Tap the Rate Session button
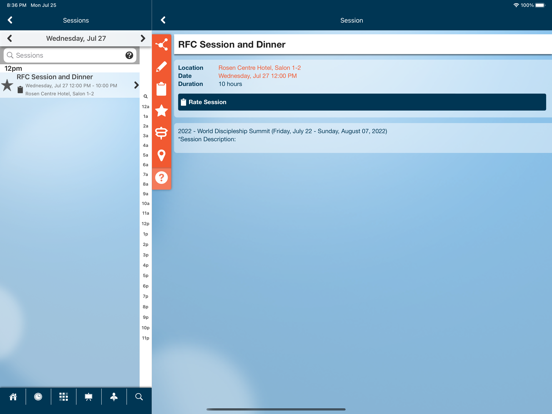The image size is (552, 414). (x=362, y=102)
